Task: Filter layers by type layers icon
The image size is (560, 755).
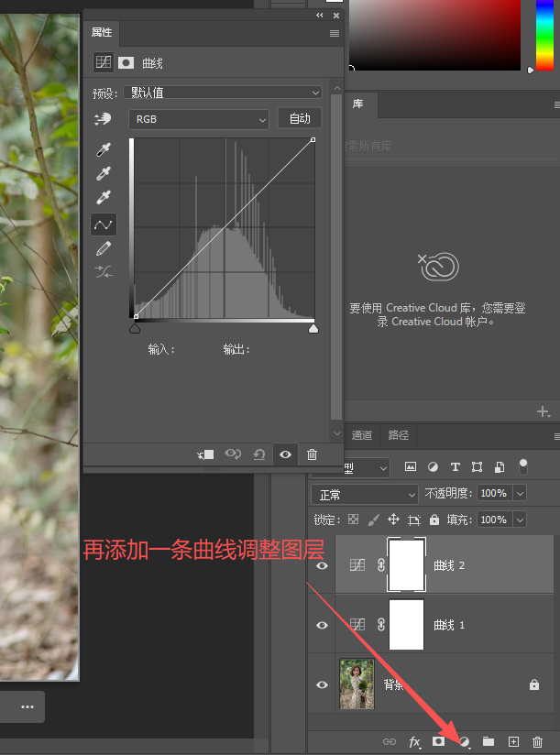Action: tap(455, 466)
